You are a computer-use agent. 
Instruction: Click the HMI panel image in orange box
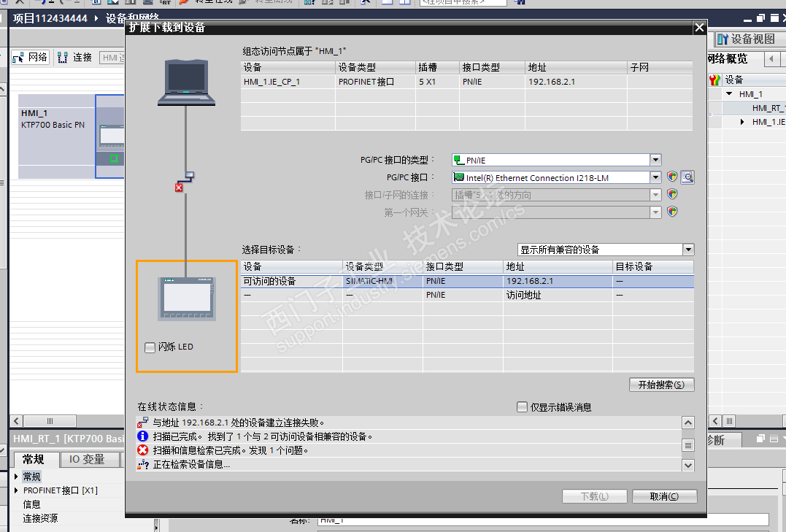[x=187, y=299]
